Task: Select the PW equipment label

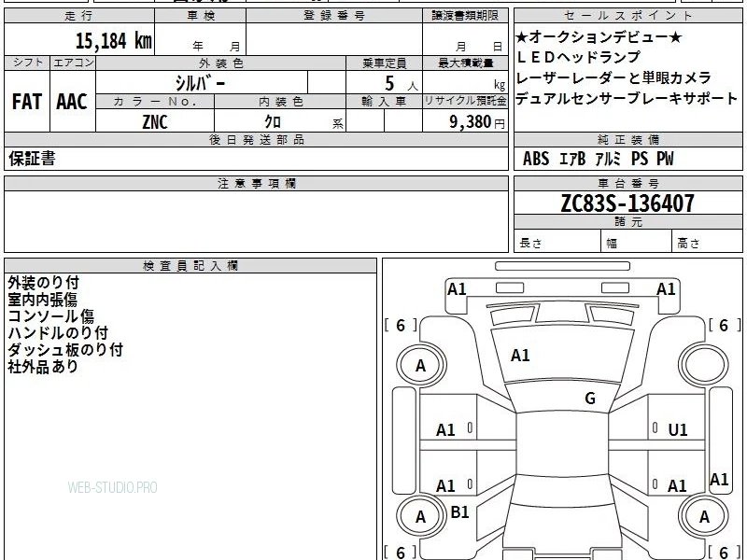Action: [665, 159]
